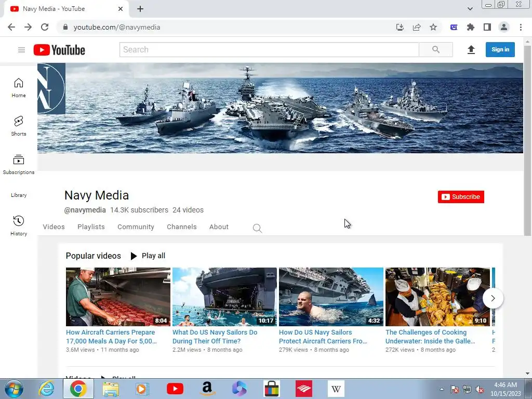Open the Amazon taskbar shortcut
The image size is (532, 399).
tap(207, 389)
